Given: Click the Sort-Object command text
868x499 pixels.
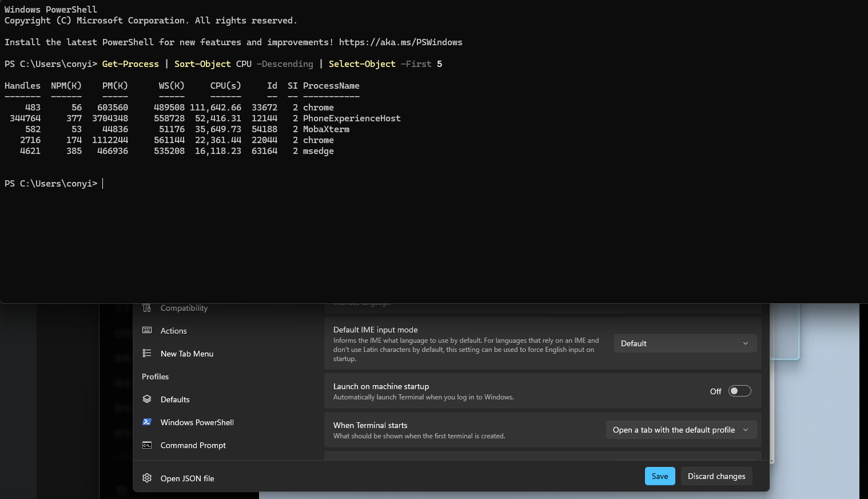Looking at the screenshot, I should (202, 64).
